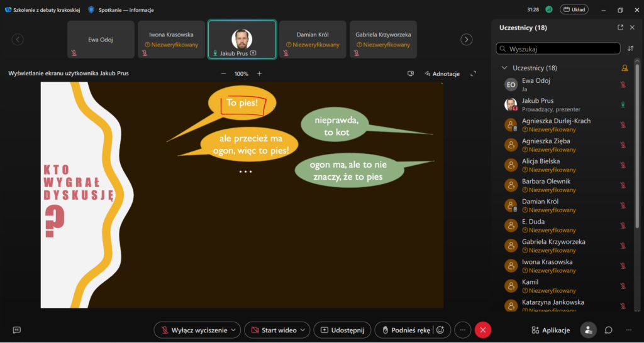
Task: Click the Udostępnij share button
Action: coord(343,330)
